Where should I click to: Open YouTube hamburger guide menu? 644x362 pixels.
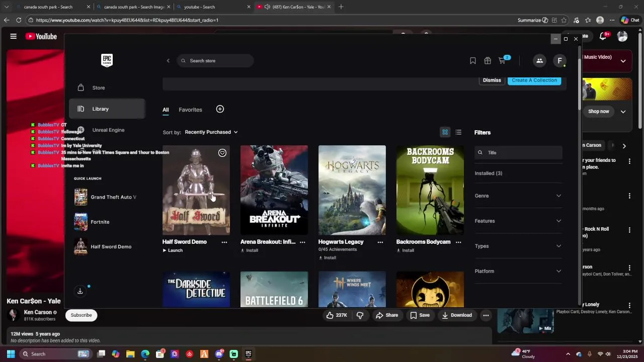pos(14,36)
